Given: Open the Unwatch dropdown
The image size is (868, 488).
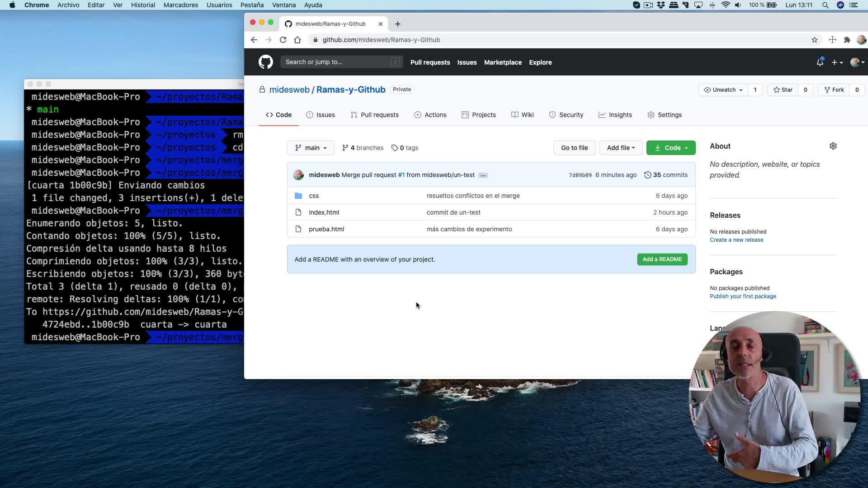Looking at the screenshot, I should point(723,89).
